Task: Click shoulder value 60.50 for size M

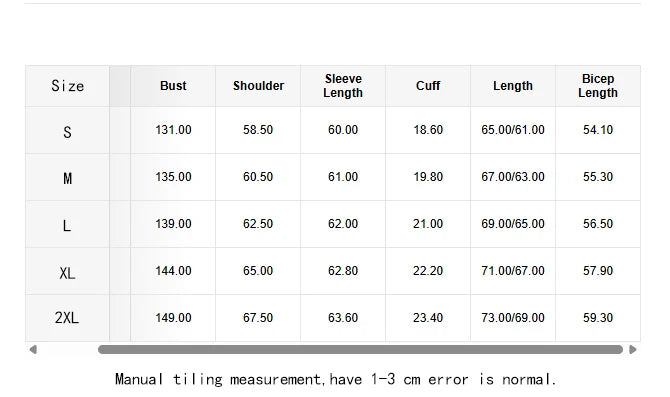Action: [x=258, y=177]
